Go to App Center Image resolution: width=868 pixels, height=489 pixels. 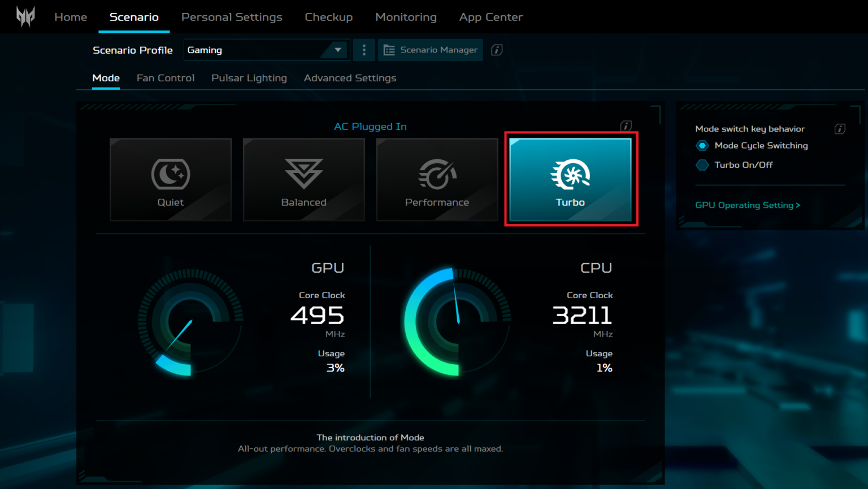(x=491, y=17)
